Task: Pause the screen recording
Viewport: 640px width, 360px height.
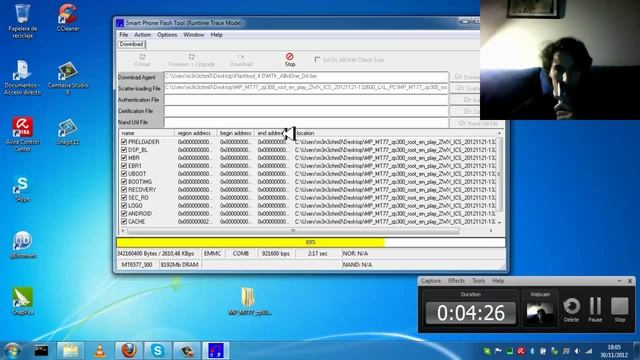Action: click(x=595, y=309)
